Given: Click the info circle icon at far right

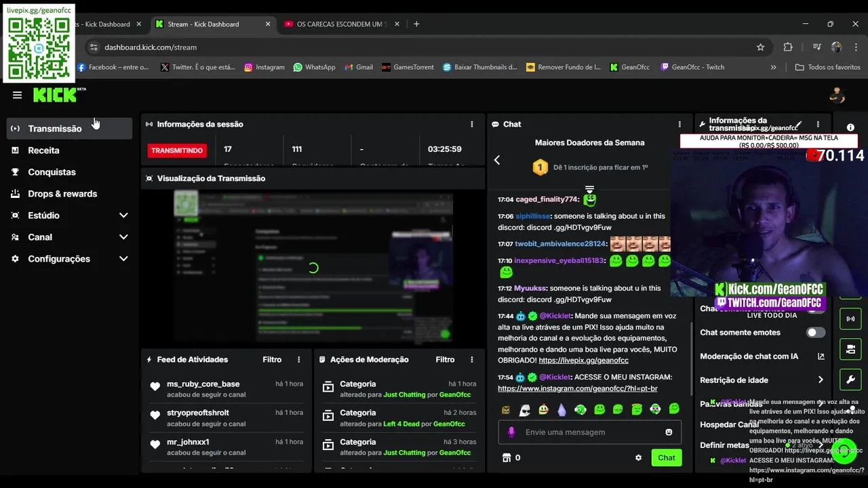Looking at the screenshot, I should (850, 127).
